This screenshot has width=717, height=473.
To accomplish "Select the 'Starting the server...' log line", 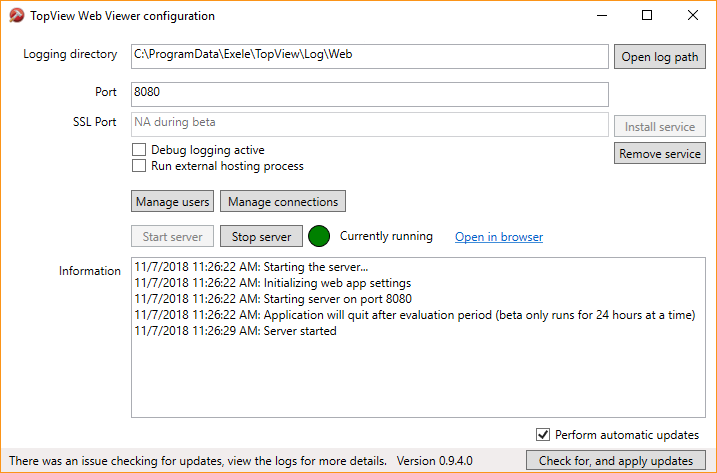I will pos(251,267).
